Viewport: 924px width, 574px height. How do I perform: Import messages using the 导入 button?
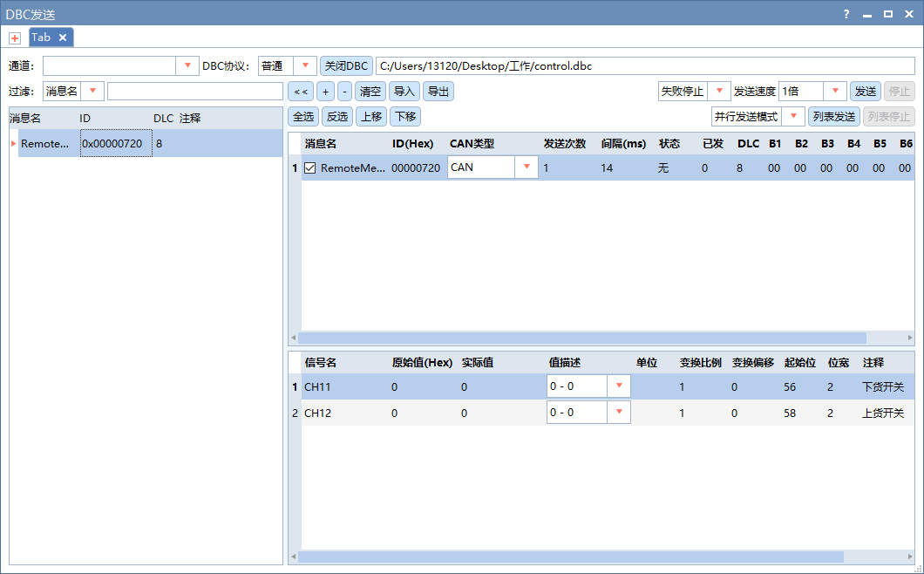[404, 90]
